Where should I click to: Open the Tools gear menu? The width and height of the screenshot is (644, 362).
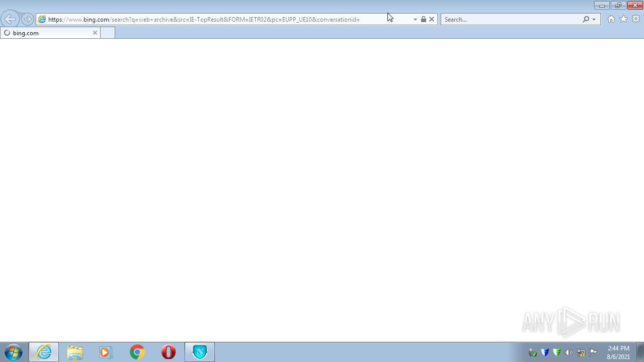point(636,19)
